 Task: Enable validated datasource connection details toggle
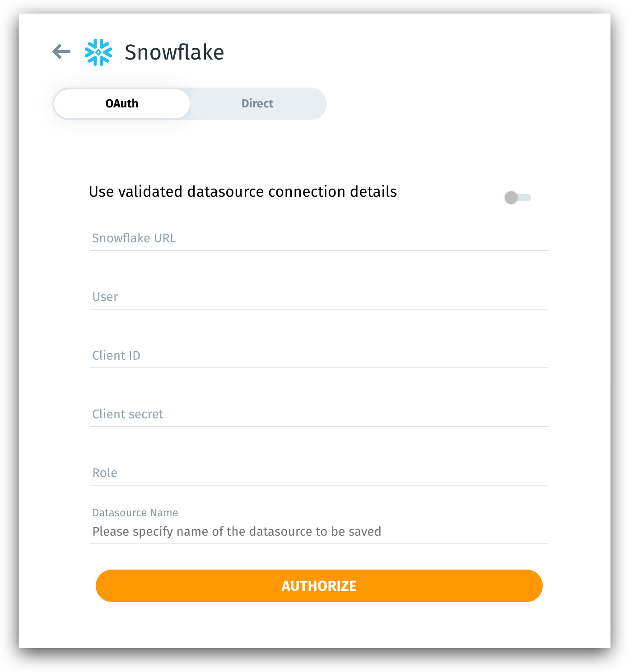point(517,197)
